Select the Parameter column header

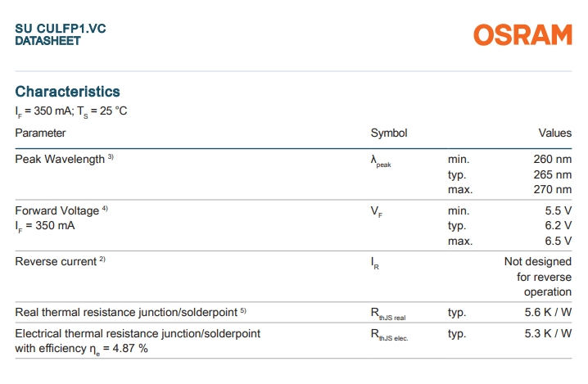(40, 133)
